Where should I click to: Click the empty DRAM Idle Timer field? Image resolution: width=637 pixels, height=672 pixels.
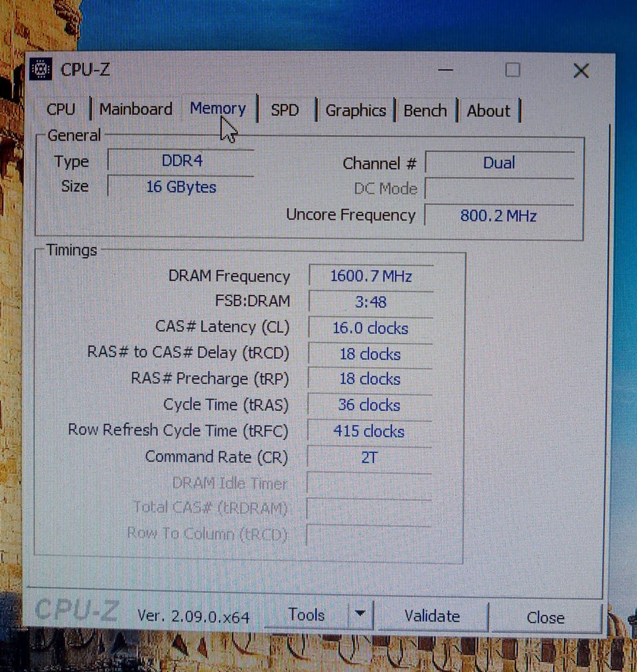(370, 483)
